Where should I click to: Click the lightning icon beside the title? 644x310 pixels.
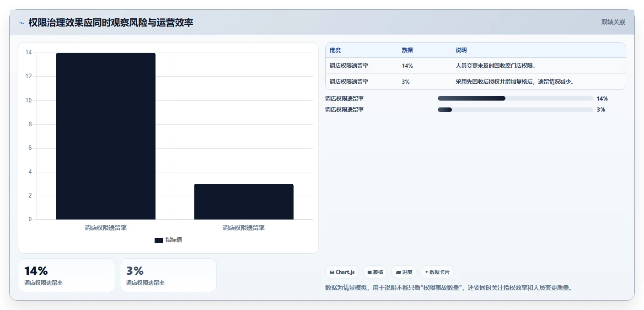(x=21, y=23)
